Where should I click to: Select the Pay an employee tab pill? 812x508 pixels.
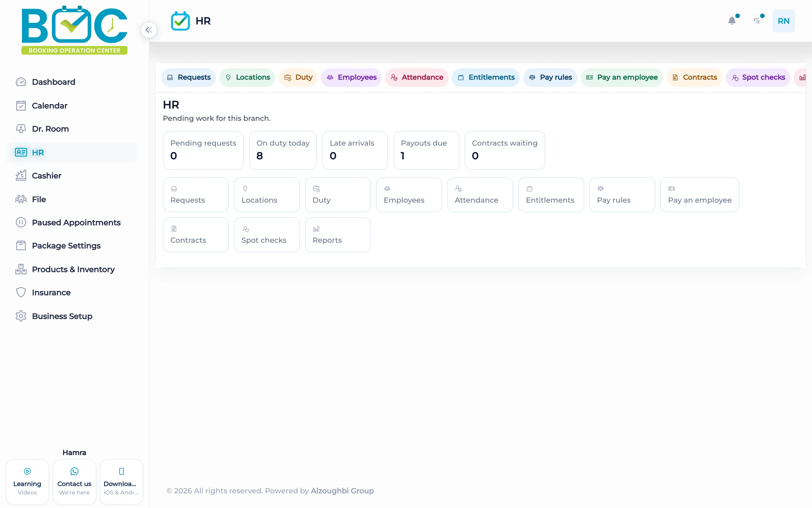click(x=622, y=78)
